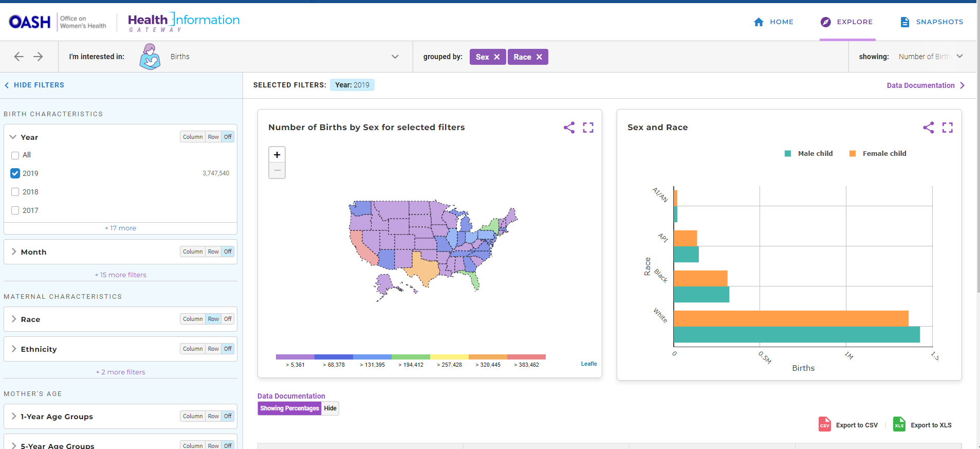The height and width of the screenshot is (449, 980).
Task: Expand the Month filter section
Action: [x=14, y=252]
